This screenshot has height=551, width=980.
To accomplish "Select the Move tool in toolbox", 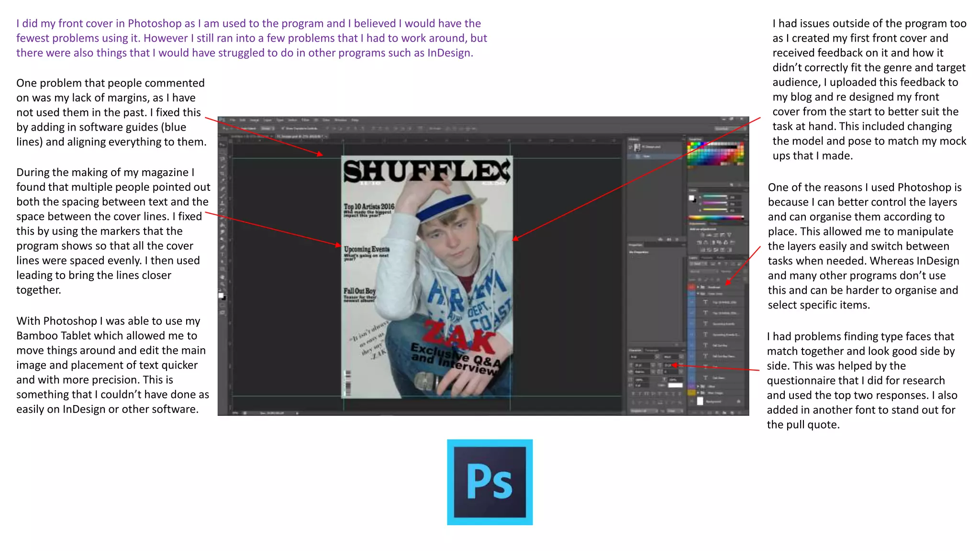I will pyautogui.click(x=222, y=144).
